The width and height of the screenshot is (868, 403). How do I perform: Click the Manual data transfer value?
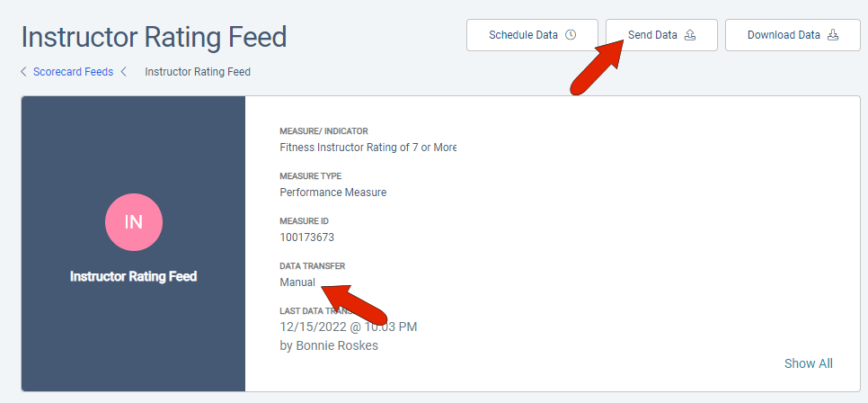pos(297,282)
